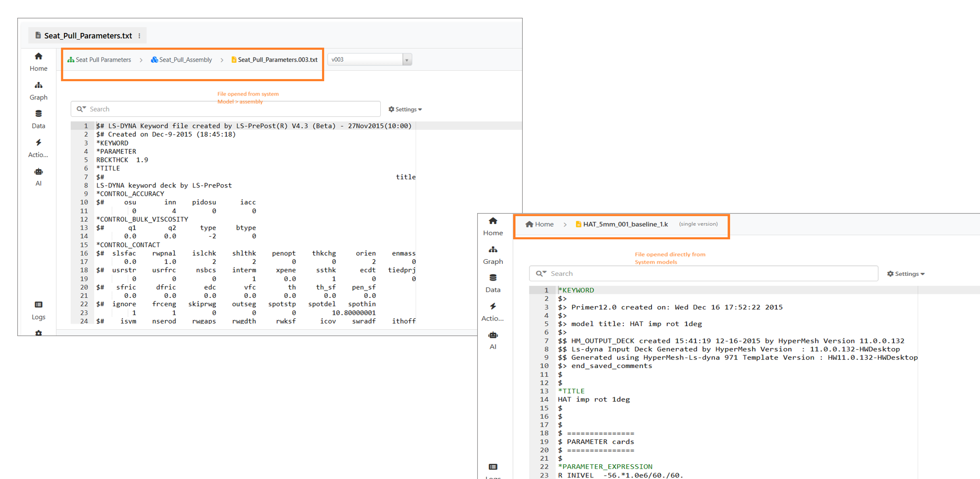
Task: Open the Data panel in left sidebar
Action: pyautogui.click(x=38, y=119)
